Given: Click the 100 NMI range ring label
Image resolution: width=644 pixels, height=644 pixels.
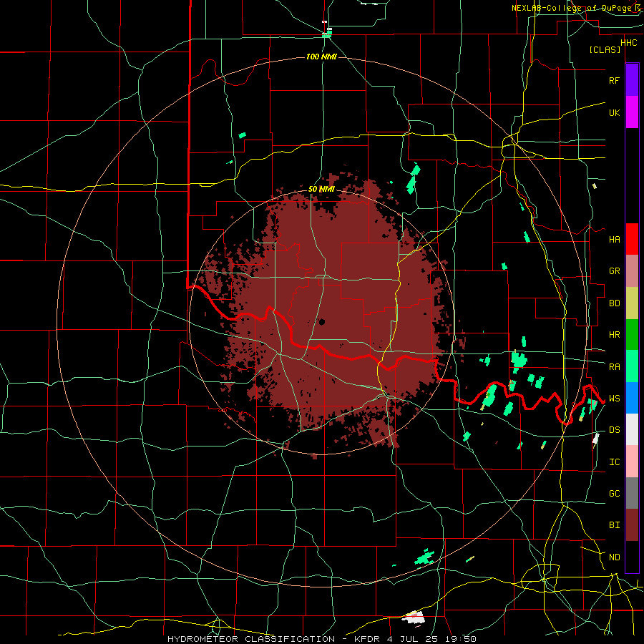Looking at the screenshot, I should point(321,57).
